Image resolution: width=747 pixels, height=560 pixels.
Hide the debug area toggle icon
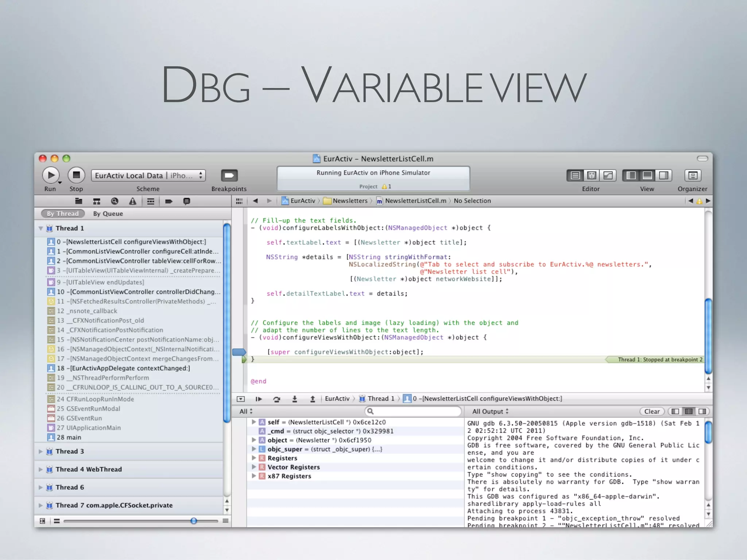click(241, 399)
